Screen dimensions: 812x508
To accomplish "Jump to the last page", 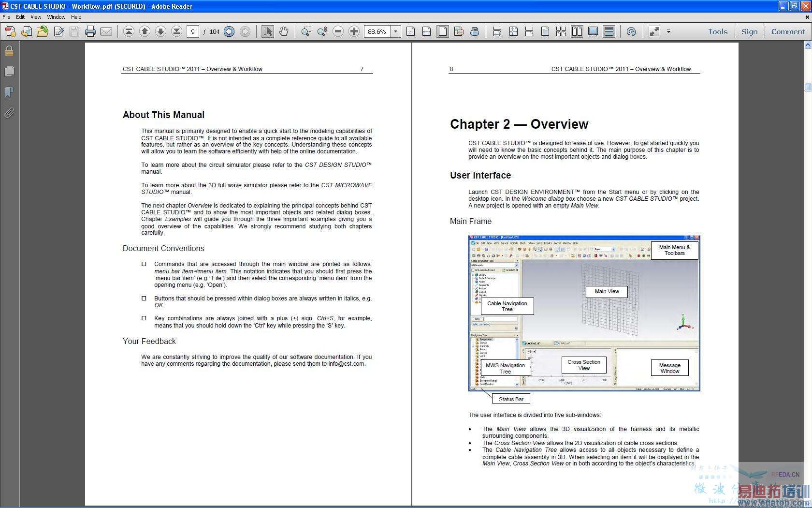I will (176, 31).
